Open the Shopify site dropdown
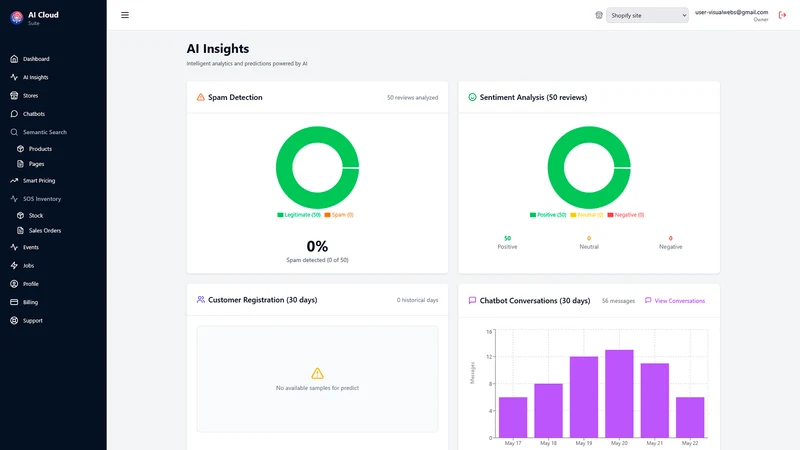 (x=647, y=15)
